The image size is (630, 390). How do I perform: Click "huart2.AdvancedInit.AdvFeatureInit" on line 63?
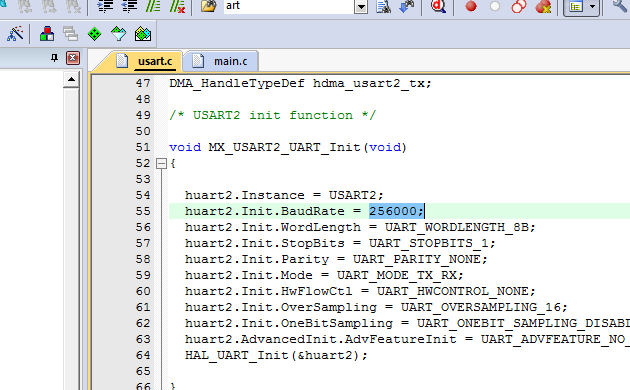pyautogui.click(x=320, y=339)
